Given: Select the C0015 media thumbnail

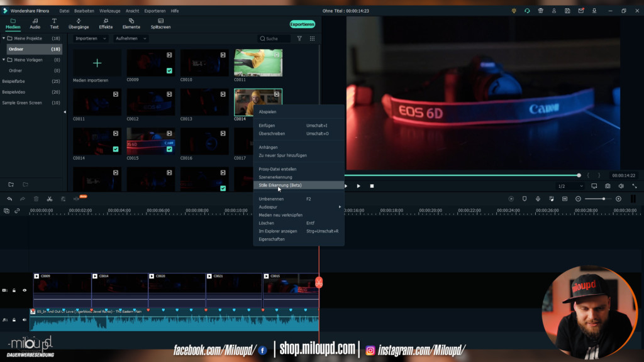Looking at the screenshot, I should point(150,141).
